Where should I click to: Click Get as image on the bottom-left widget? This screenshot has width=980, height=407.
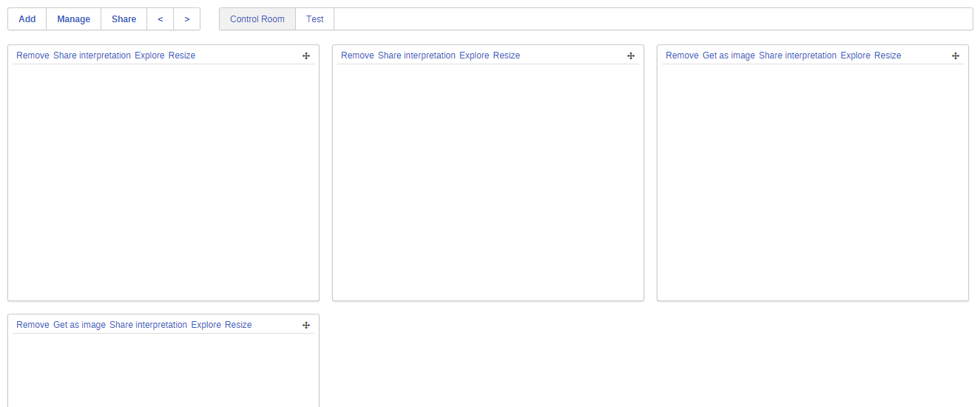(x=79, y=325)
